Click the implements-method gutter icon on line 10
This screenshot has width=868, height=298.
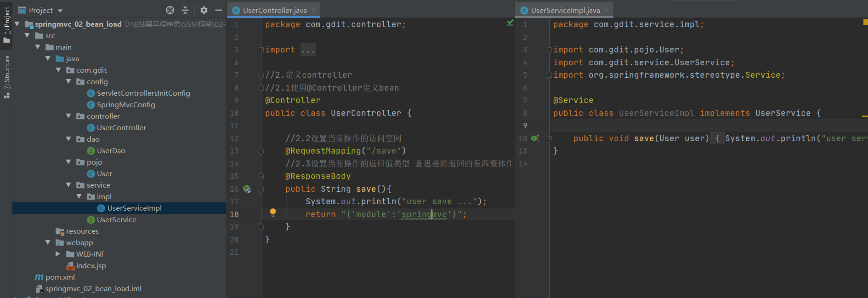click(535, 138)
